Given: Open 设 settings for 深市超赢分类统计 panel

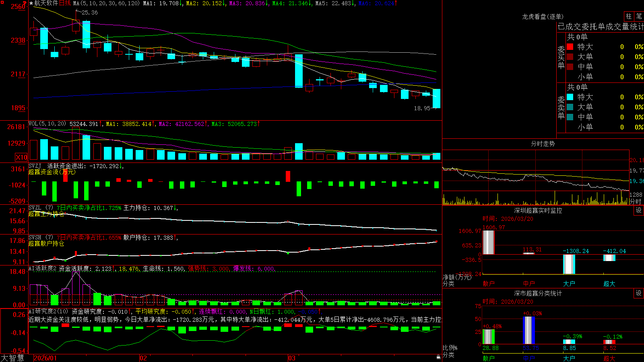Looking at the screenshot, I should (639, 293).
